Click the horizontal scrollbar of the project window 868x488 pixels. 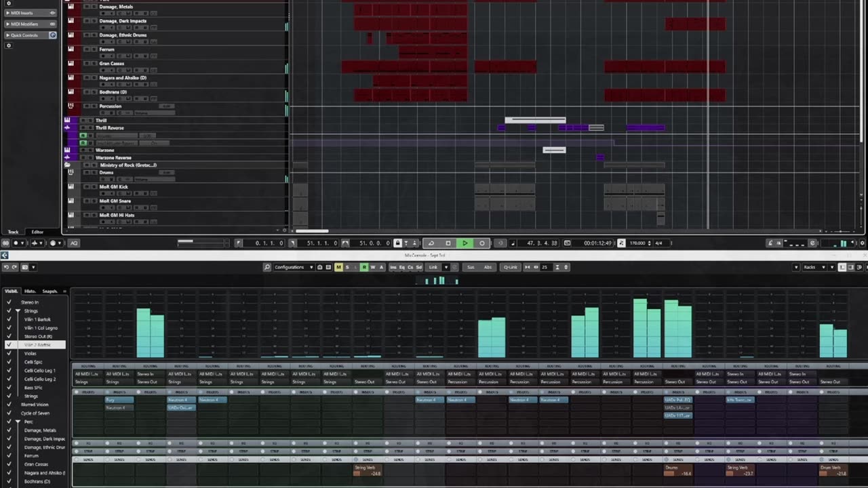coord(313,231)
